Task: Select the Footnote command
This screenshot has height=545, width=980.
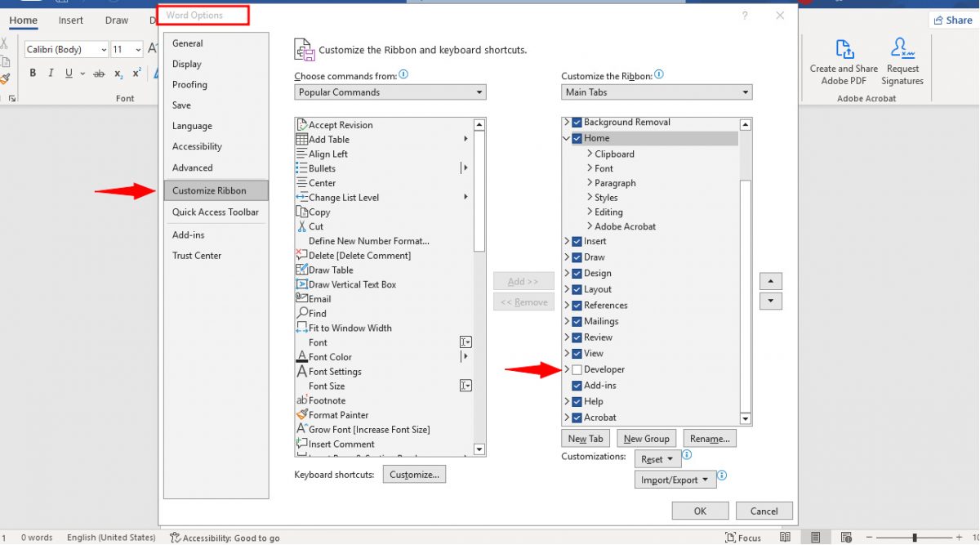Action: coord(326,400)
